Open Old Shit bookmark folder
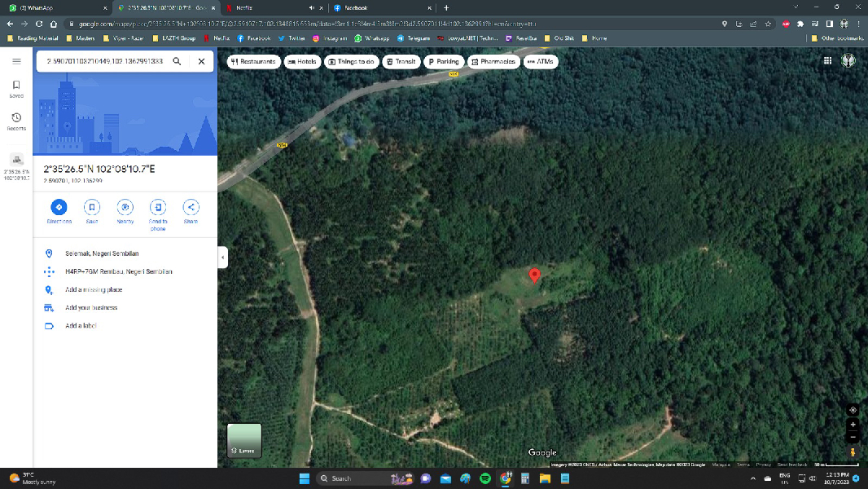 559,38
